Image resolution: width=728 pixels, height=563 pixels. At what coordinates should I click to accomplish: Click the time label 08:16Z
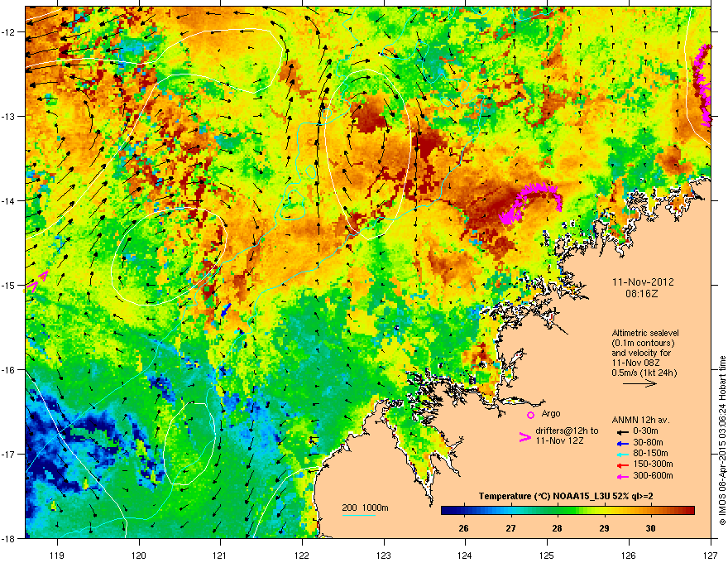point(642,294)
